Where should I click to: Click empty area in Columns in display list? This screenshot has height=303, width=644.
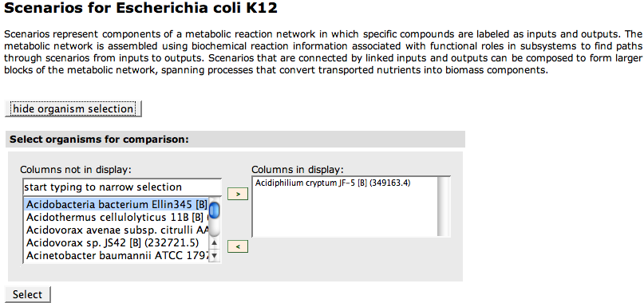(345, 214)
